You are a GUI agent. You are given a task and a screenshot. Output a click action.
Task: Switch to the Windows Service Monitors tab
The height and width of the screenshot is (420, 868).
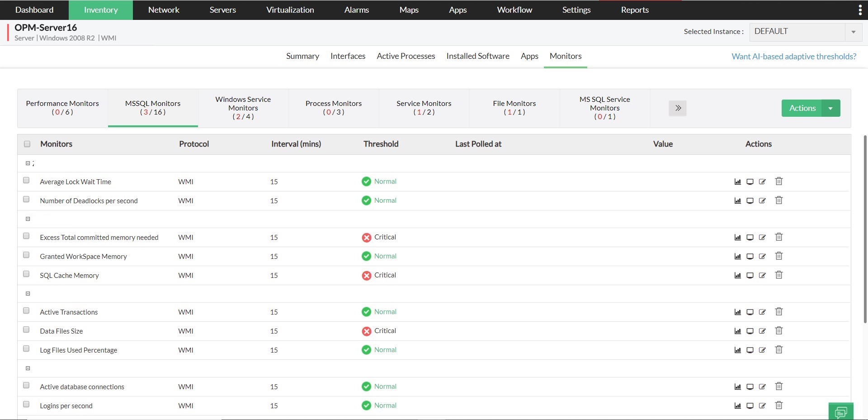(x=243, y=108)
